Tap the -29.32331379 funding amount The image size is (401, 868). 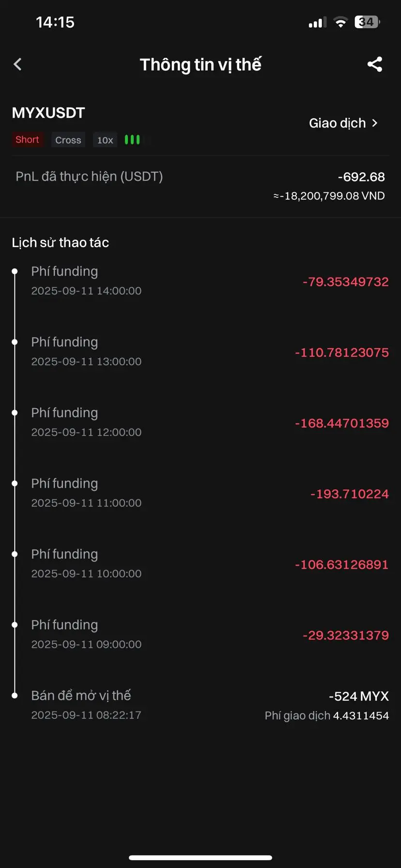point(346,635)
